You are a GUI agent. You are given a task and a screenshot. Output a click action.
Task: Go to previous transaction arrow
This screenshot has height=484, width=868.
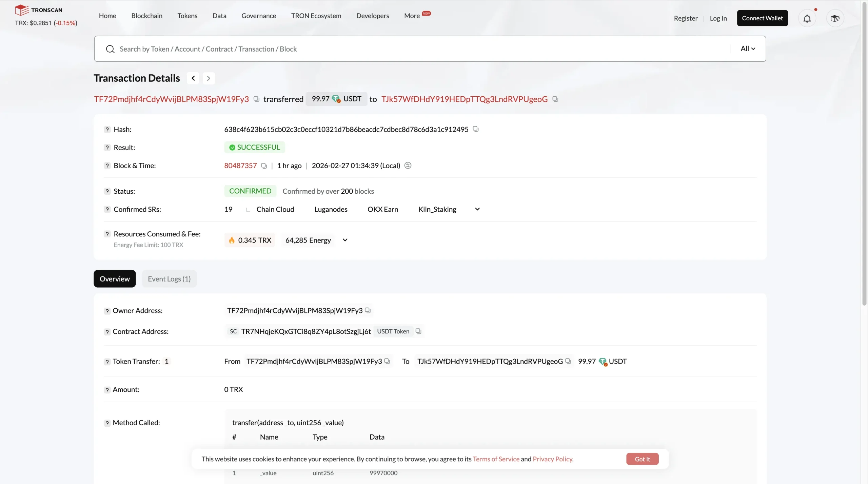tap(193, 78)
